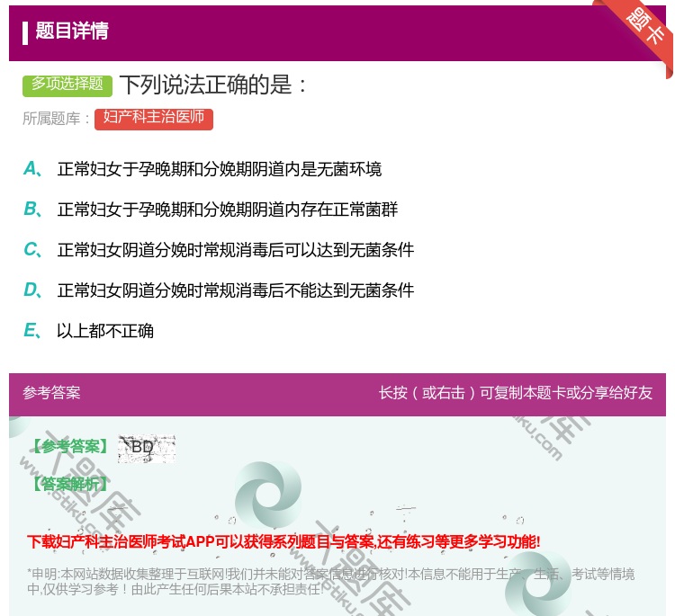Click the BD answer image
This screenshot has width=675, height=616.
point(147,449)
